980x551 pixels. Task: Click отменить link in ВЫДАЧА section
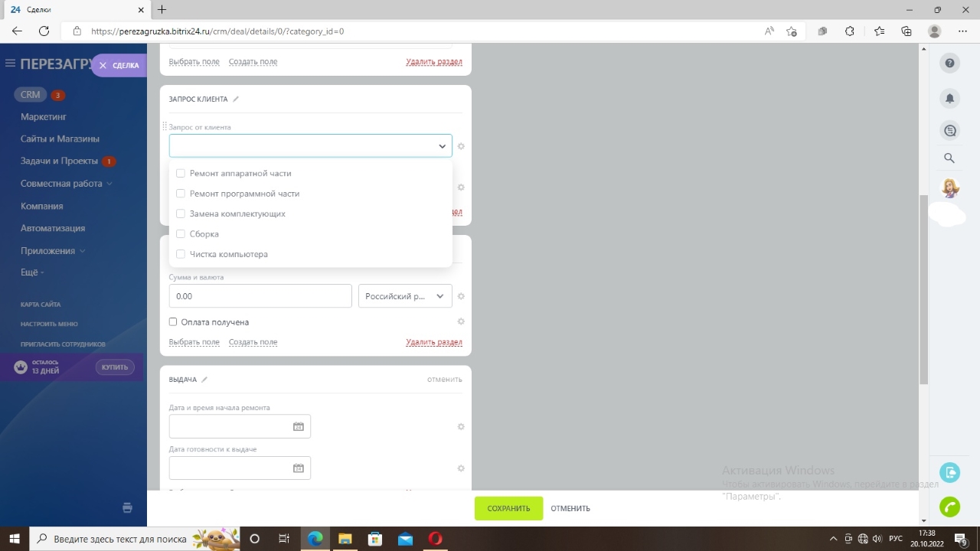(x=445, y=380)
